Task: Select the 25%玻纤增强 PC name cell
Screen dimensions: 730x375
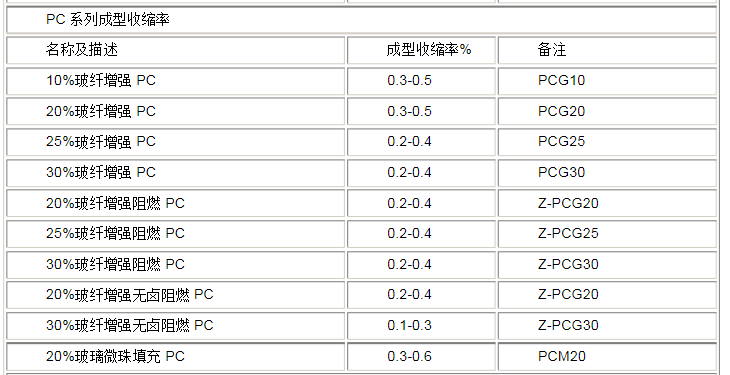Action: 176,142
